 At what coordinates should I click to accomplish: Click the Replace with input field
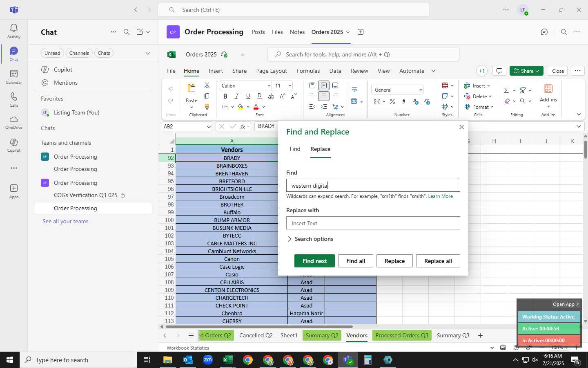(x=373, y=223)
